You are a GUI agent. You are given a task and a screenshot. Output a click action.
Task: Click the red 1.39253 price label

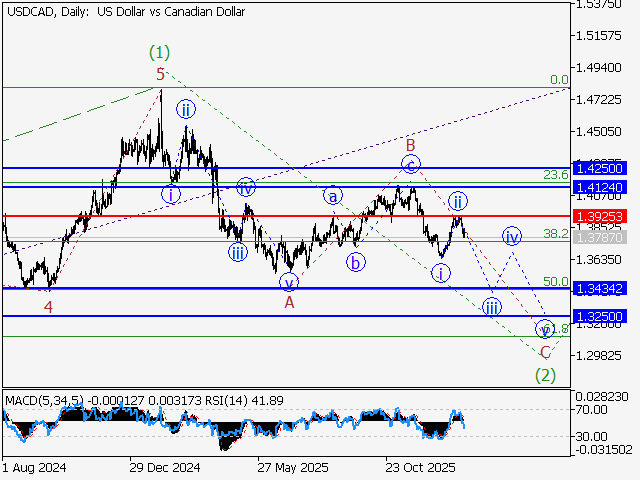[x=599, y=216]
